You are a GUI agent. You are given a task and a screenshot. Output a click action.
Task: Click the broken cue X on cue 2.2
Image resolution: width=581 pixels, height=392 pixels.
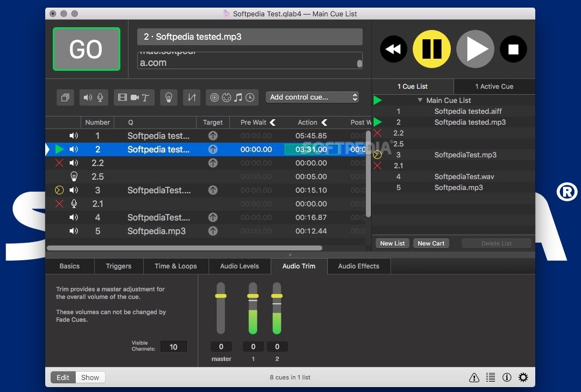point(59,163)
